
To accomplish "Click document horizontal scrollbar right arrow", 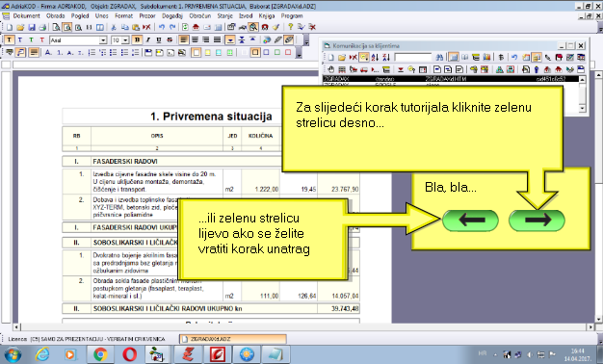I will click(591, 327).
